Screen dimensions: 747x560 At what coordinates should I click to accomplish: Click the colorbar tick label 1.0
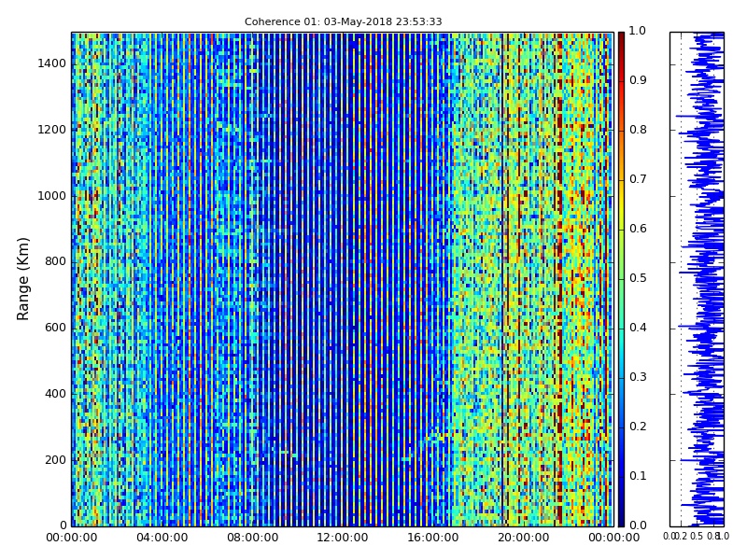tap(638, 31)
